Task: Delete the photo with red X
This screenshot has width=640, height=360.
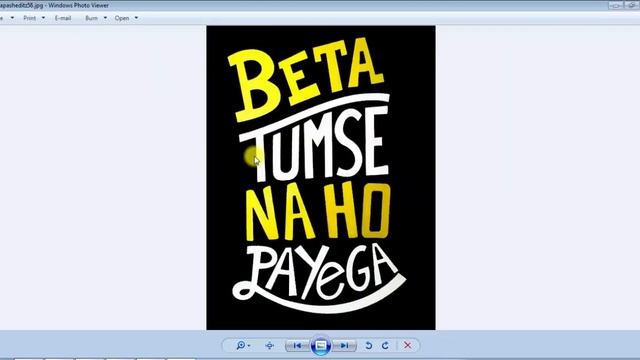Action: pos(407,346)
